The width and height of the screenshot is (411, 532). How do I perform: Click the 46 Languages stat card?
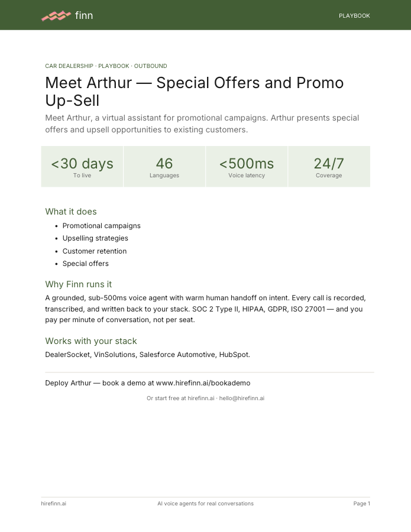tap(164, 167)
